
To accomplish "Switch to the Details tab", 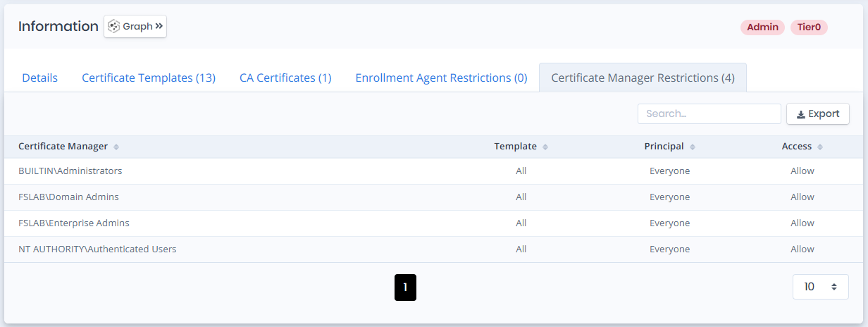I will [39, 78].
